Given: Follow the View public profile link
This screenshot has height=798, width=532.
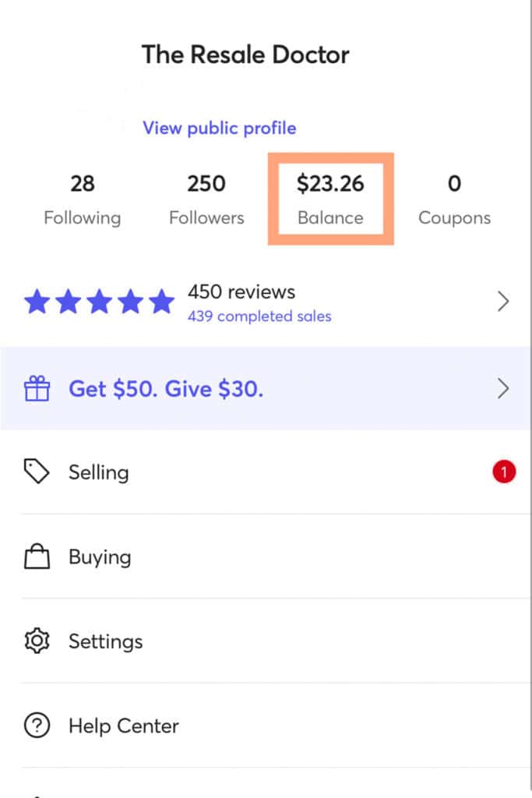Looking at the screenshot, I should coord(219,129).
